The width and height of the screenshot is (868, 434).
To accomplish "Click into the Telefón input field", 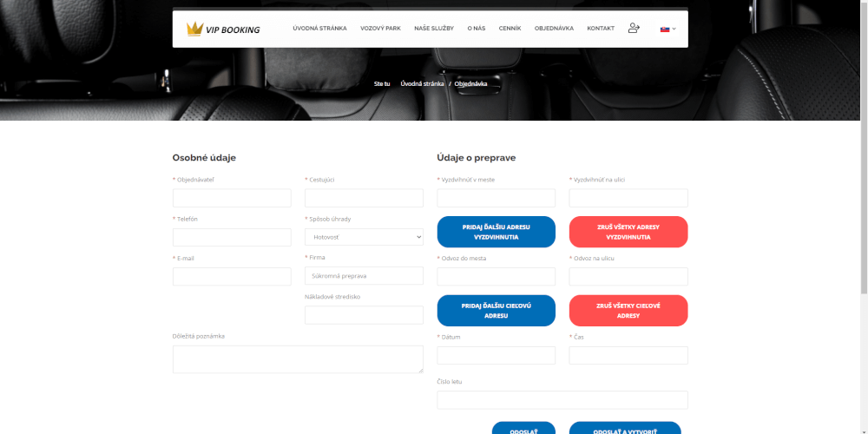I will tap(232, 237).
